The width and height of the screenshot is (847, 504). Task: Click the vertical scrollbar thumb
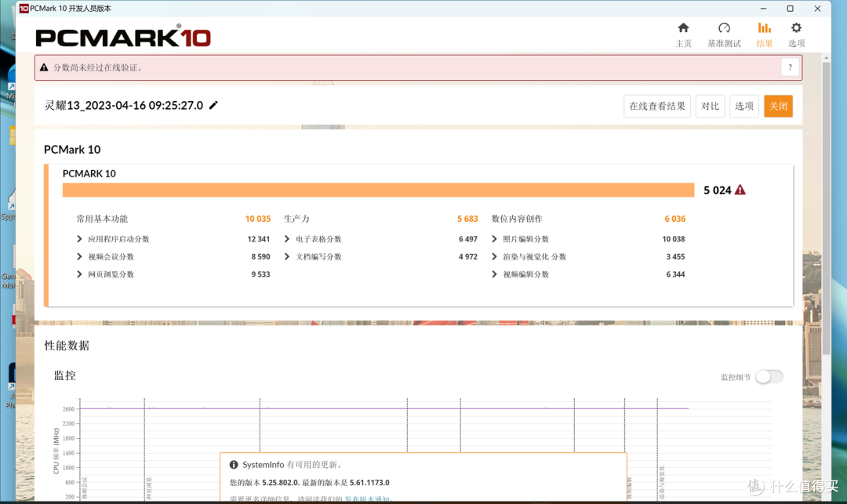[x=827, y=208]
